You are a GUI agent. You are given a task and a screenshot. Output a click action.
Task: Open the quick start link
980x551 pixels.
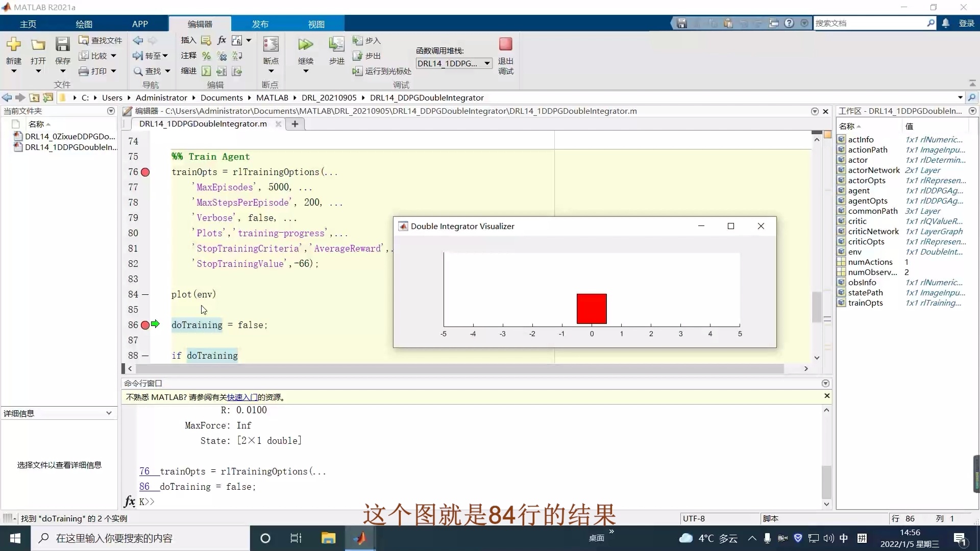tap(242, 397)
